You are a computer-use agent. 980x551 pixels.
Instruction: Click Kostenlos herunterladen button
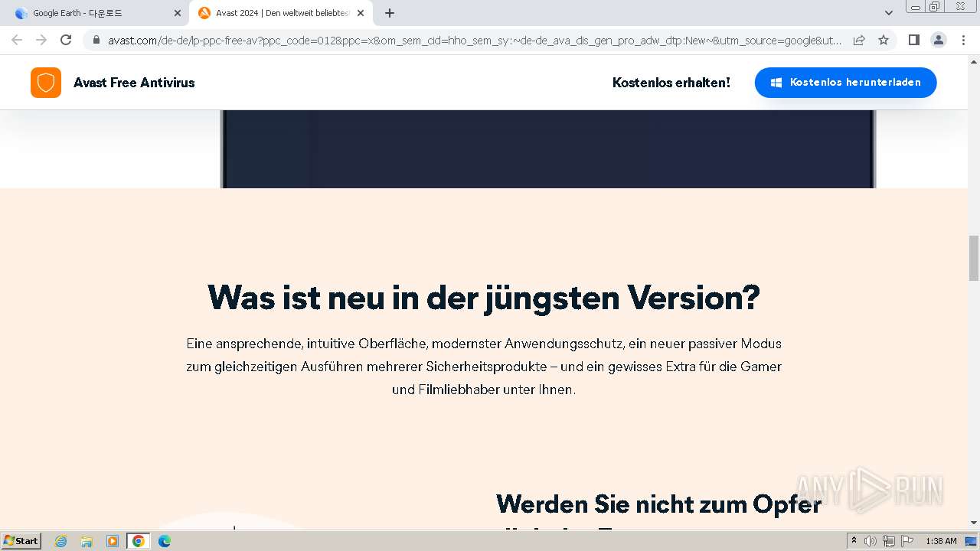[845, 83]
